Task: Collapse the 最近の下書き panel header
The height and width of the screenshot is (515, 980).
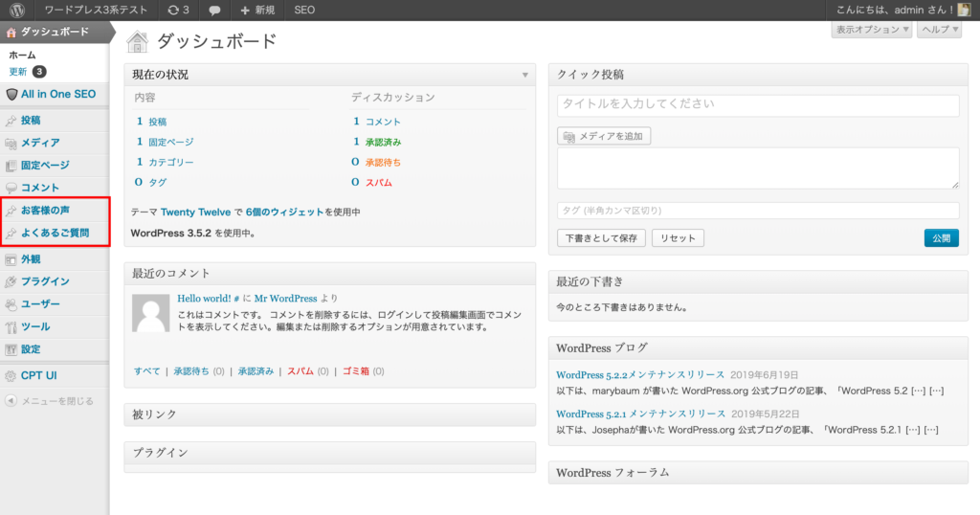Action: [x=758, y=282]
